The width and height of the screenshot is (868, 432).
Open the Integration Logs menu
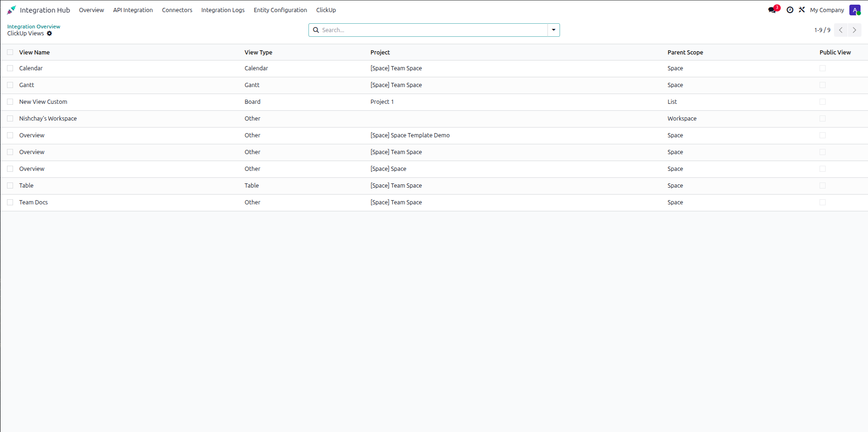tap(223, 10)
